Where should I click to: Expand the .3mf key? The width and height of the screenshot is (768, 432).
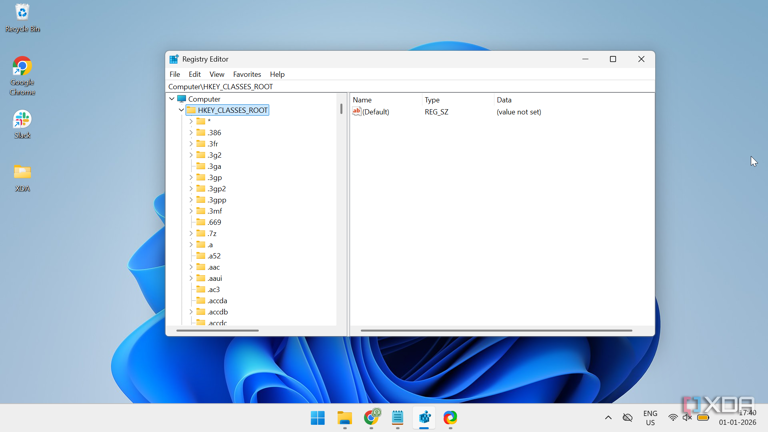point(191,211)
